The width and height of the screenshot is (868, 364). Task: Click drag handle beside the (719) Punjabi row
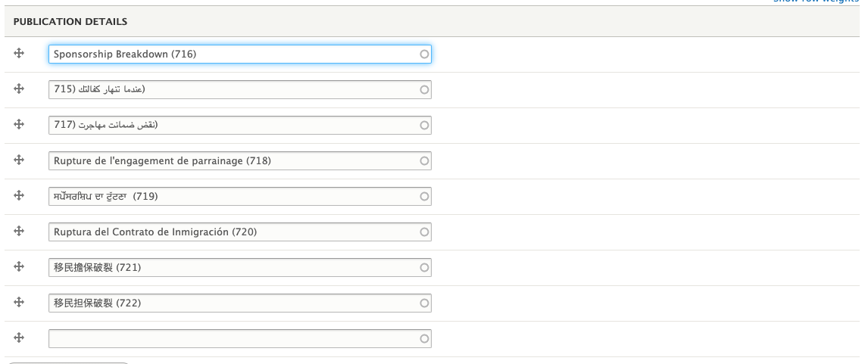pyautogui.click(x=19, y=195)
